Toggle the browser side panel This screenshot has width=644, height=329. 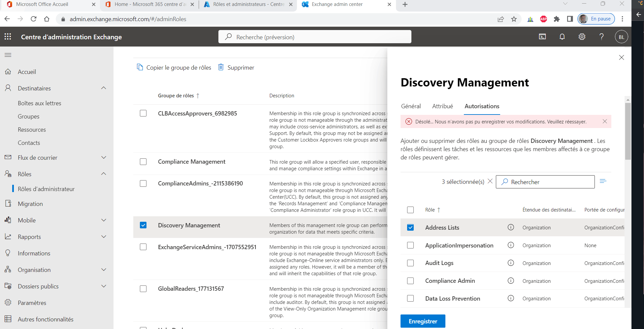click(x=570, y=19)
